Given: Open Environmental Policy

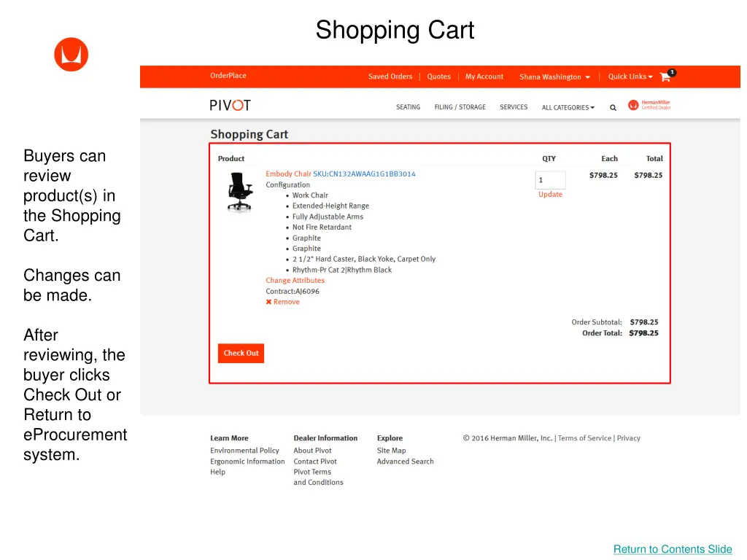Looking at the screenshot, I should 244,451.
